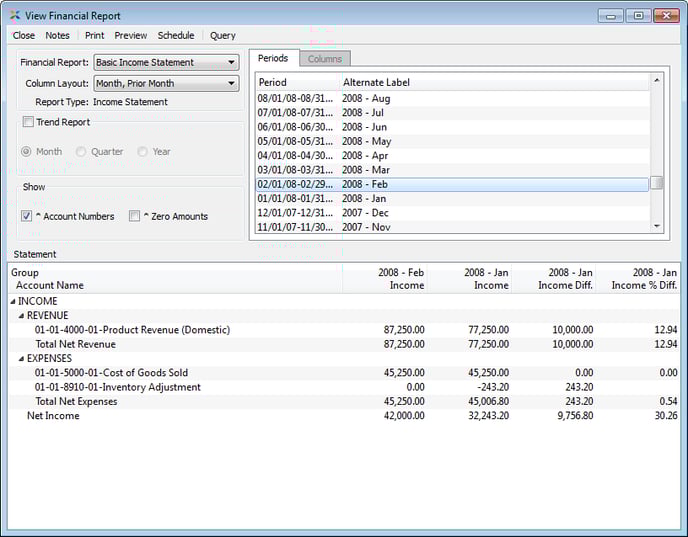Viewport: 688px width, 537px height.
Task: Uncheck the Account Numbers checkbox
Action: point(27,216)
